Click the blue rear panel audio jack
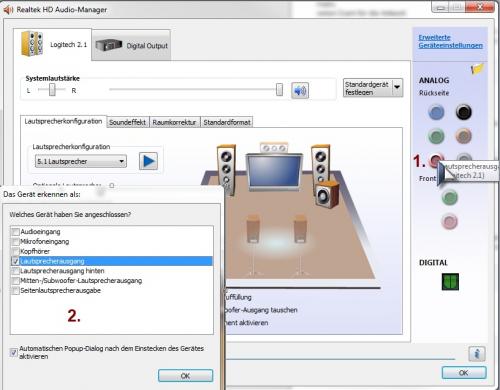500x390 pixels. (x=436, y=112)
